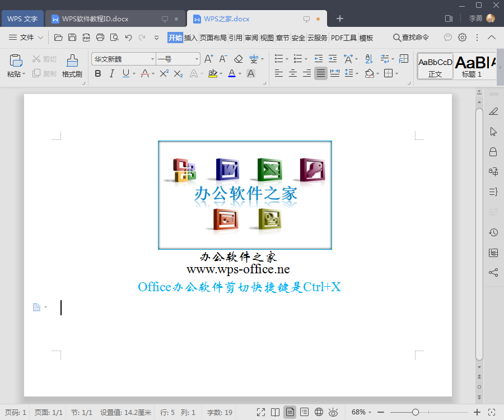Clear formatting with eraser icon
The image size is (504, 420).
point(238,59)
